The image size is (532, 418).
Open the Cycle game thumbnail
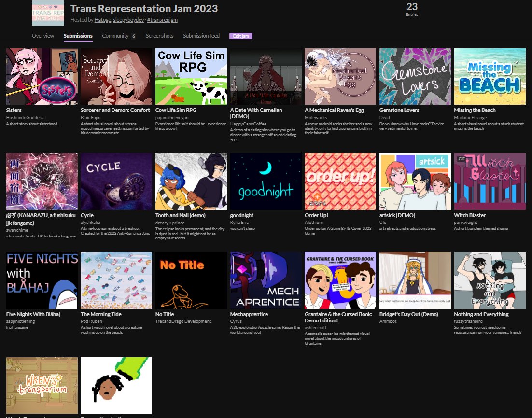(x=116, y=181)
